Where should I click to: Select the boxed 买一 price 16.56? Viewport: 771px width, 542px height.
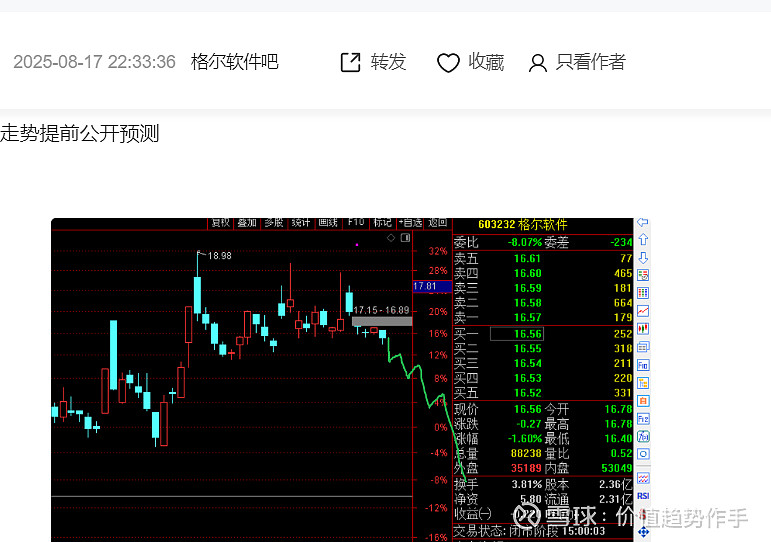tap(517, 334)
